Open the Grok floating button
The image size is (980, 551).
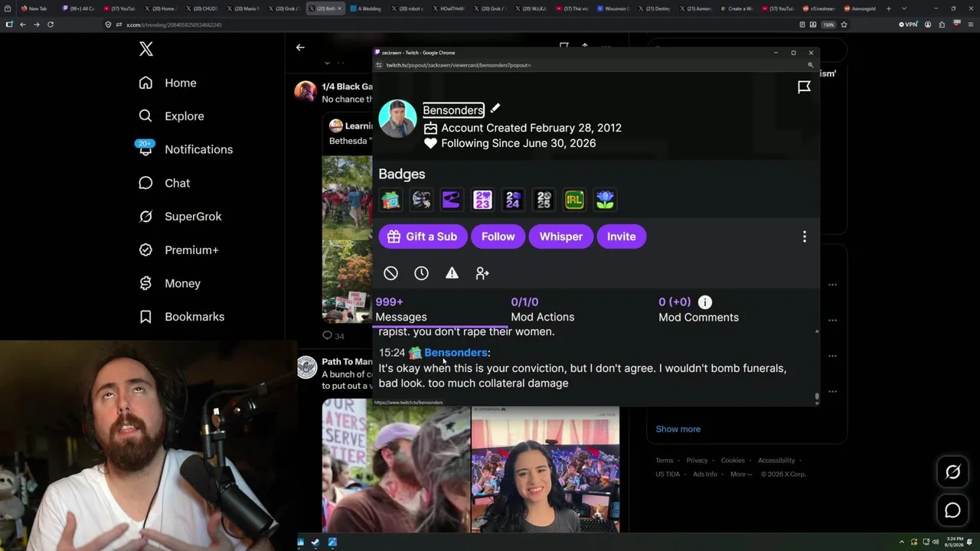(x=952, y=472)
